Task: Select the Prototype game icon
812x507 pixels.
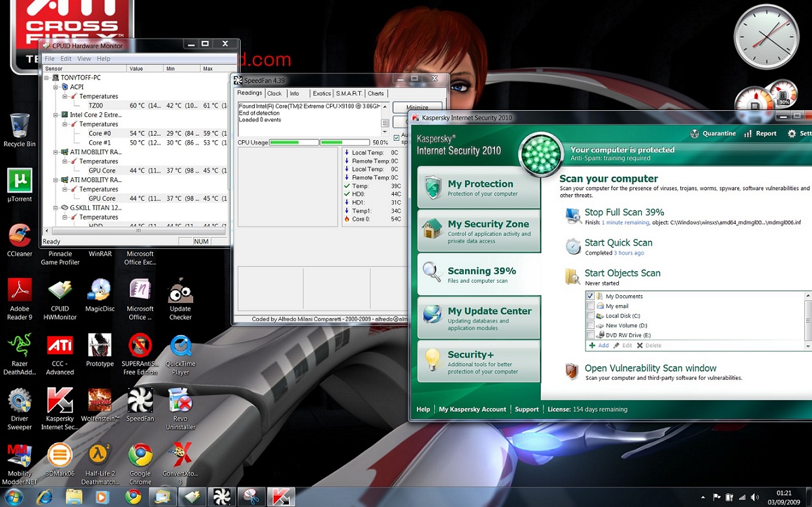Action: pos(100,351)
